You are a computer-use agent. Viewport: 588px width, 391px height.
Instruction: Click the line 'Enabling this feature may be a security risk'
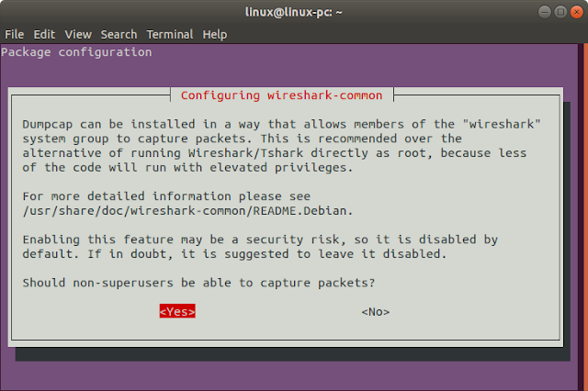click(260, 240)
